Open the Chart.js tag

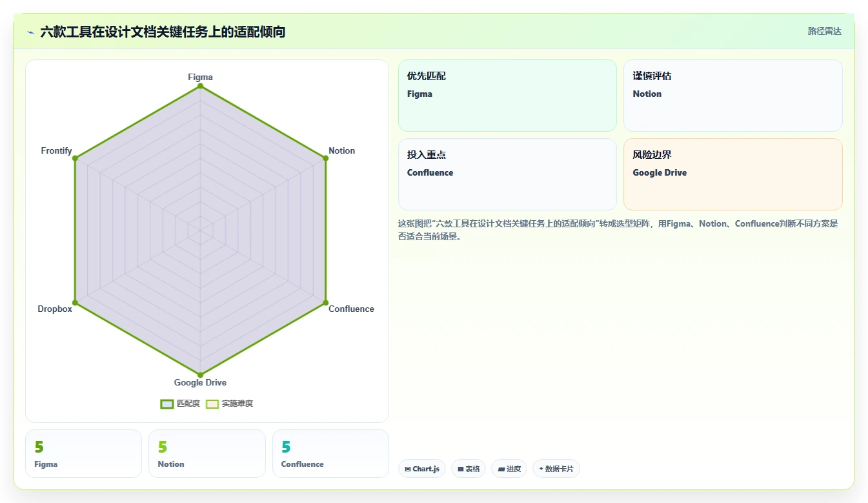(x=422, y=469)
